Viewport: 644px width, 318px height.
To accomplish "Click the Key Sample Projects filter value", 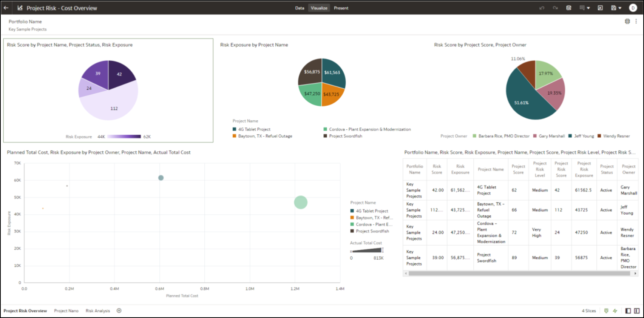I will coord(28,29).
